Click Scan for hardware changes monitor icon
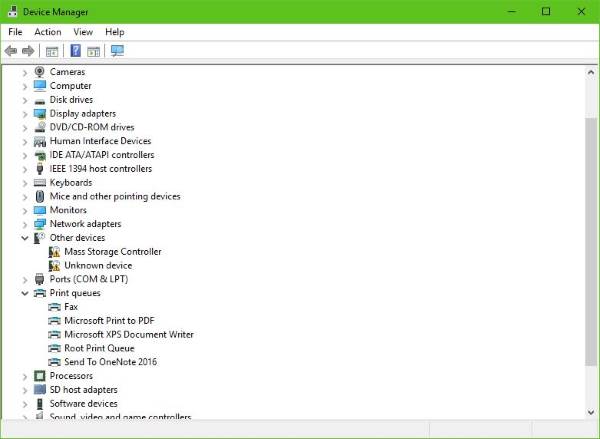This screenshot has height=439, width=600. [x=117, y=51]
